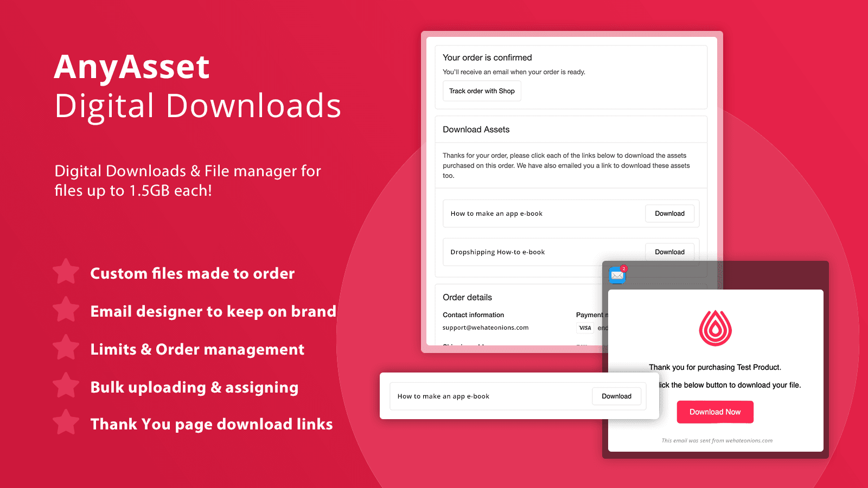This screenshot has height=488, width=868.
Task: Click Download Now in the email preview
Action: click(715, 412)
